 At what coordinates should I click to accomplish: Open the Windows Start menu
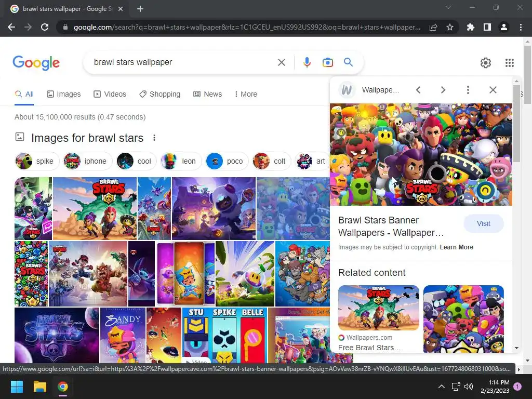coord(17,387)
